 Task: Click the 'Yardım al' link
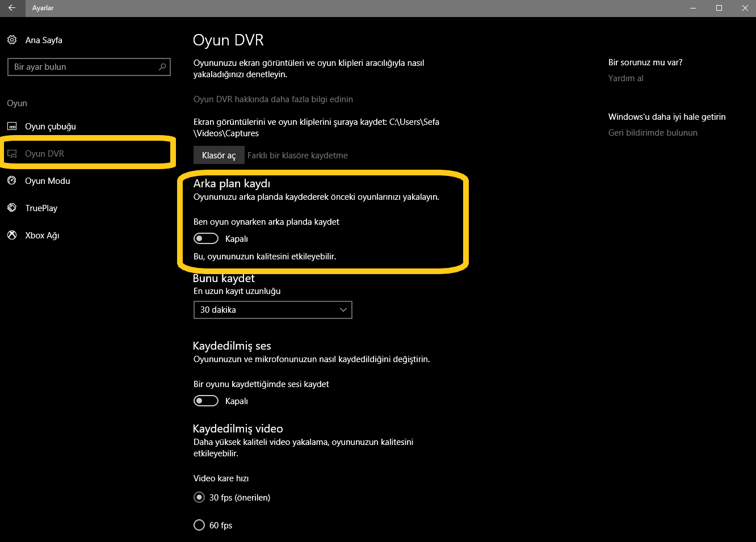click(x=626, y=78)
